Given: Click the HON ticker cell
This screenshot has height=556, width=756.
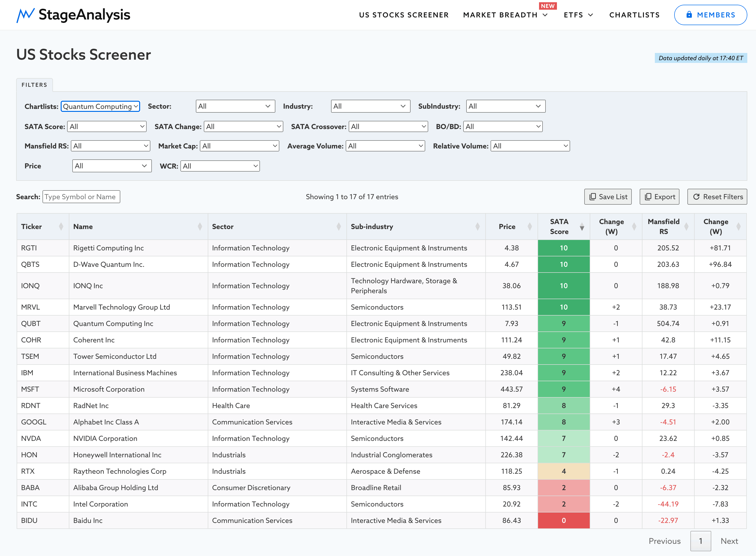Looking at the screenshot, I should point(43,455).
